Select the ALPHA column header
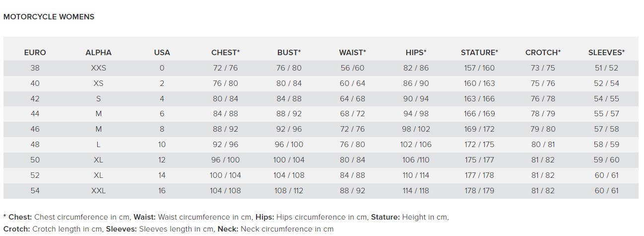The width and height of the screenshot is (644, 236). tap(98, 53)
